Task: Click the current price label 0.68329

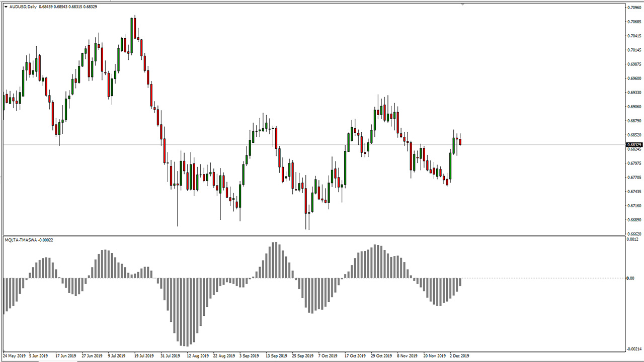Action: pyautogui.click(x=634, y=145)
